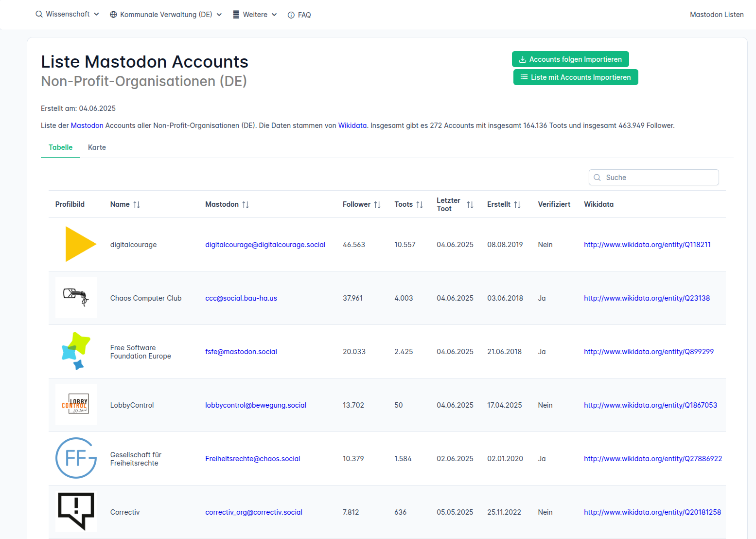Screen dimensions: 756x539
Task: Expand the Kommunale Verwaltung (DE) dropdown chevron
Action: pos(219,15)
